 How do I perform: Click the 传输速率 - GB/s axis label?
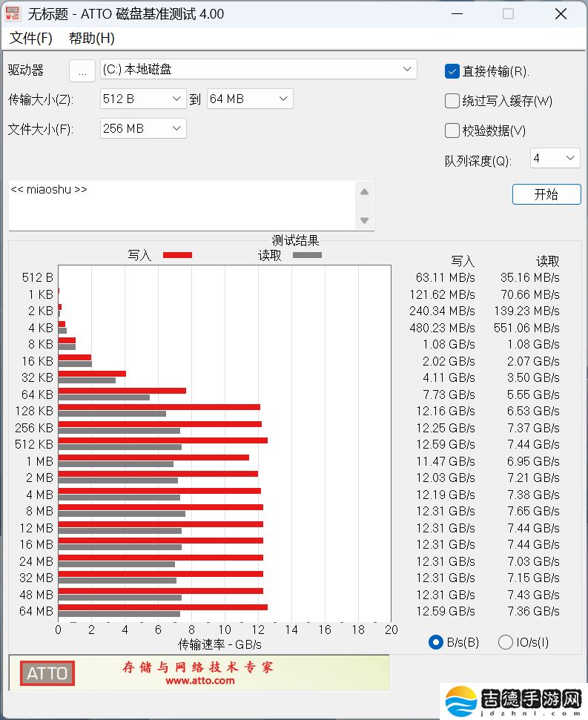[x=219, y=644]
